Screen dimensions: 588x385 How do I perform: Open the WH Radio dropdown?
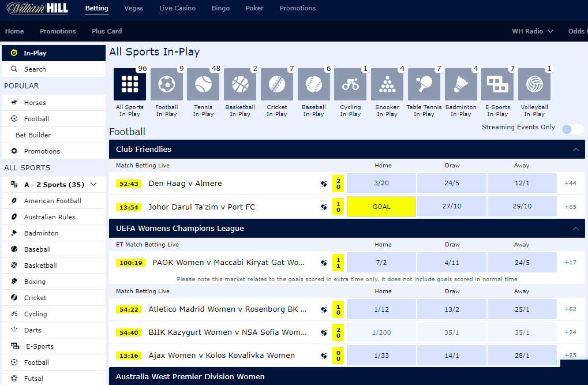coord(531,31)
